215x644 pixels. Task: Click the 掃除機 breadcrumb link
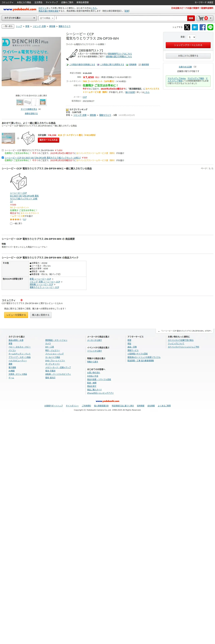click(x=52, y=26)
